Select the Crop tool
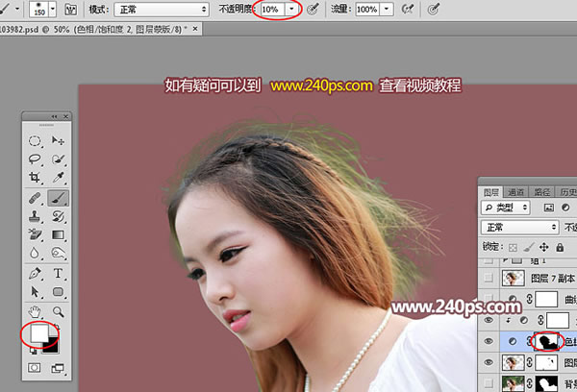 click(x=35, y=177)
